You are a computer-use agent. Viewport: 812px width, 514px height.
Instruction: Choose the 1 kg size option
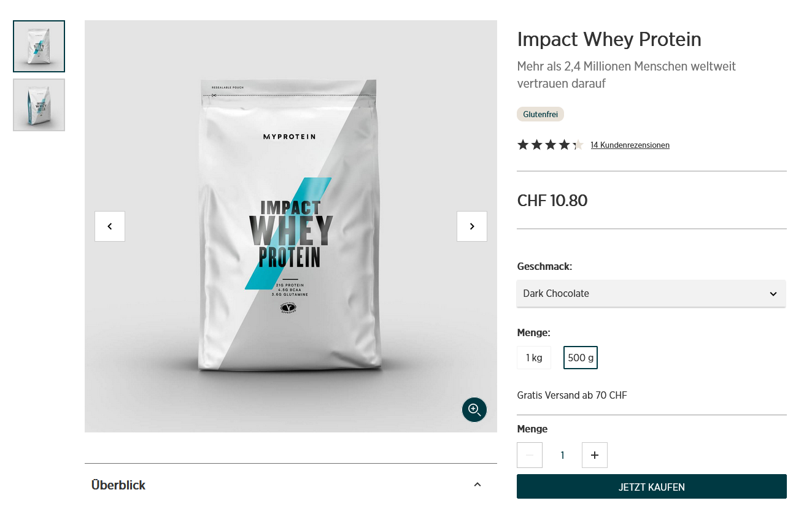[x=534, y=358]
